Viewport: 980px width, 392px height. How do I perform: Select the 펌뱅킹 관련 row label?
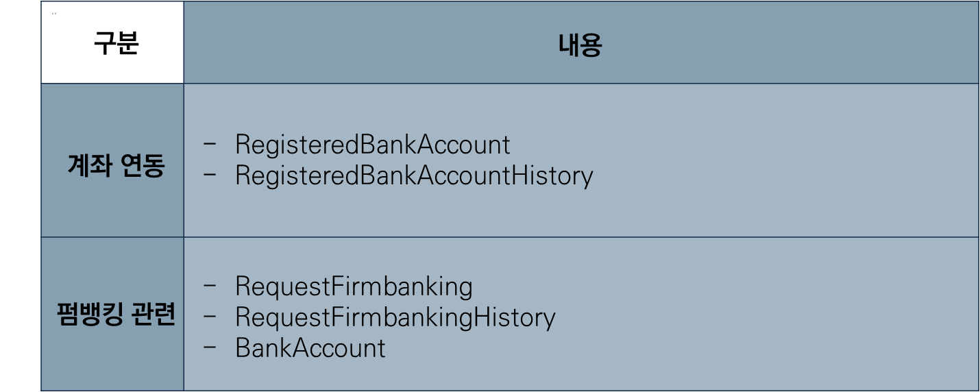(116, 314)
